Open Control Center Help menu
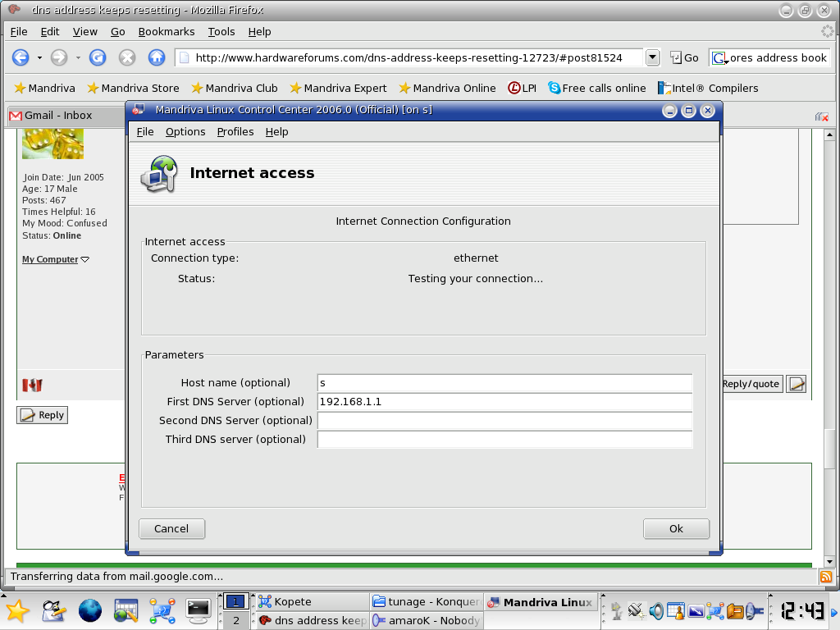The image size is (840, 630). 276,132
